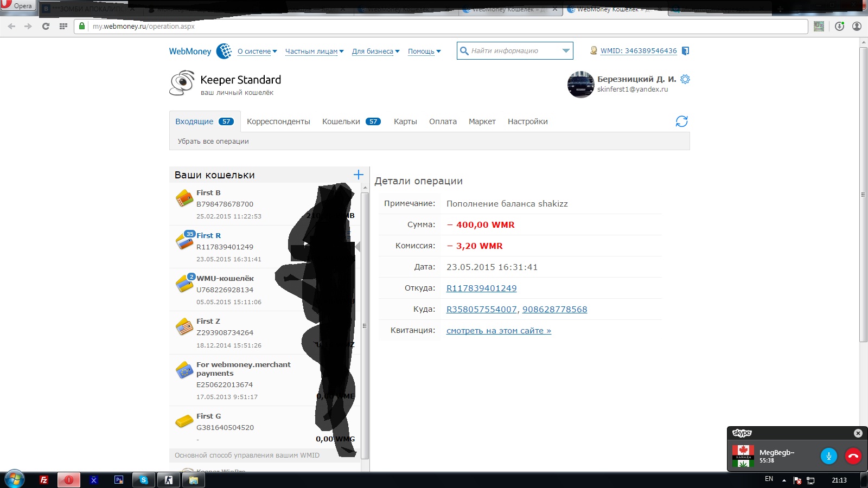The image size is (868, 488).
Task: Select wallet number Z293908734264
Action: tap(225, 333)
